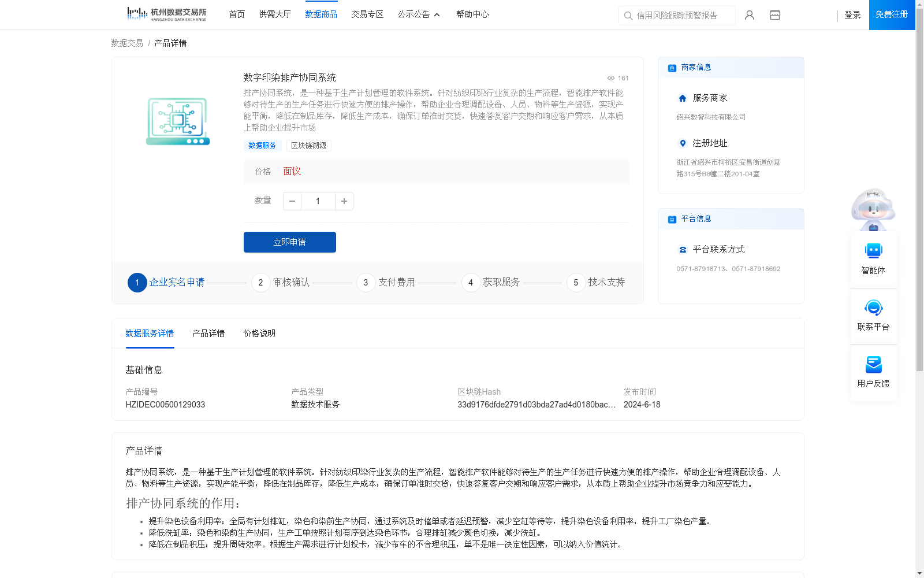Click the 注册地址 location pin icon
This screenshot has width=924, height=578.
pyautogui.click(x=683, y=143)
